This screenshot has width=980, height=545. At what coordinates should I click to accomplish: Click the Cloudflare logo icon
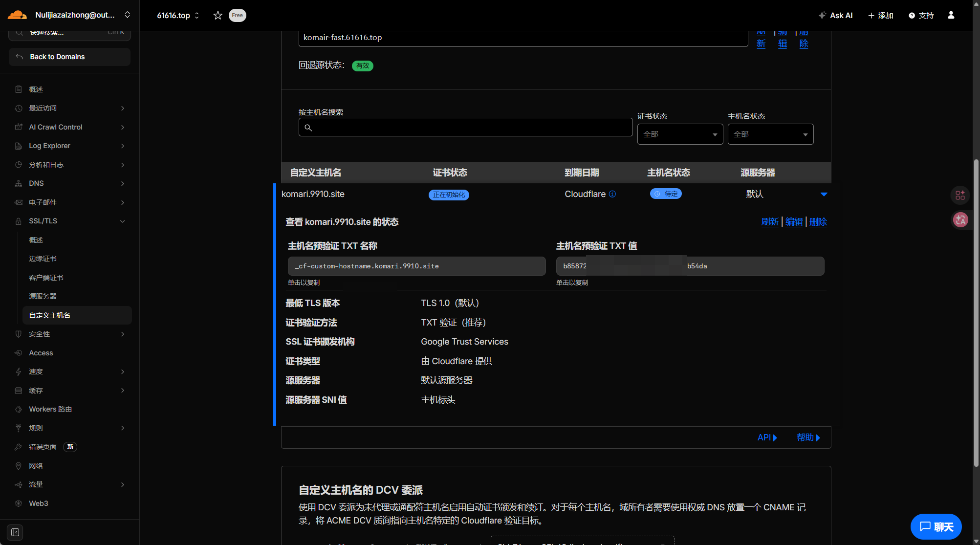17,15
